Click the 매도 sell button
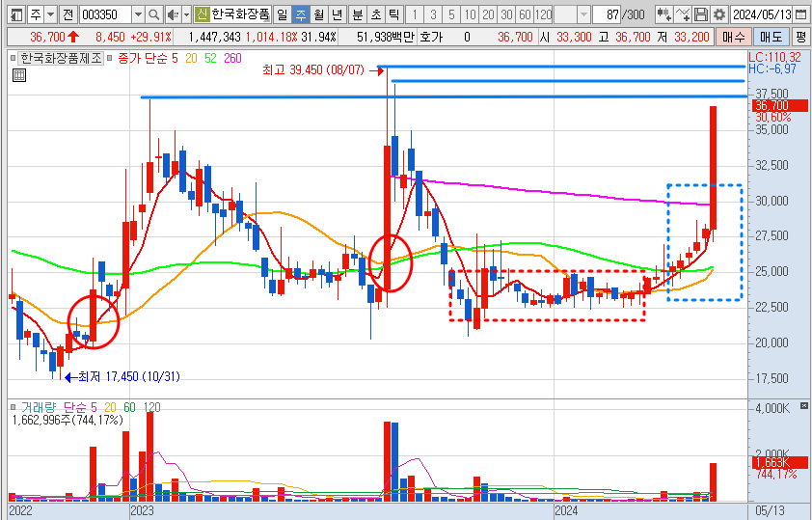Screen dimensions: 812x520 point(771,37)
